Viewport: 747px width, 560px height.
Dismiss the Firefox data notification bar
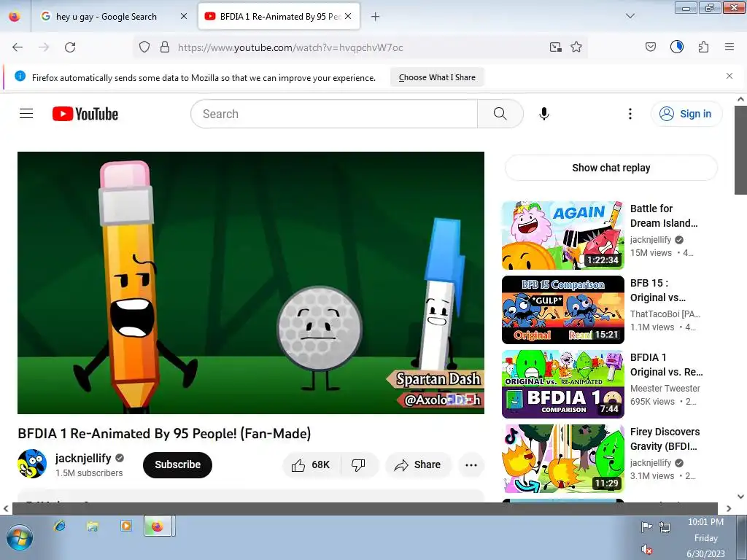[x=729, y=76]
